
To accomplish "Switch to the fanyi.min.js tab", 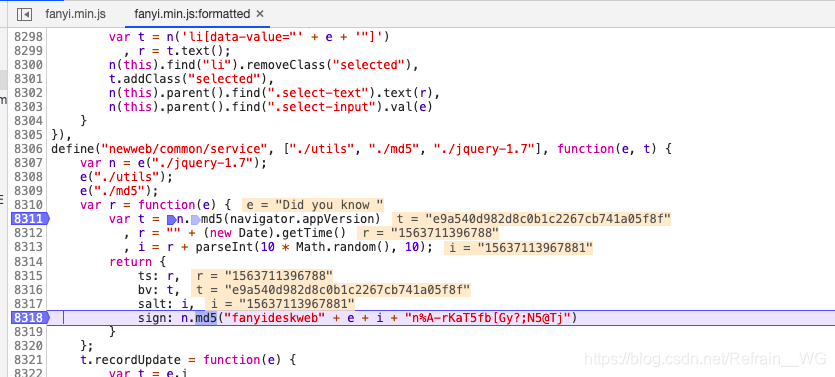I will [x=75, y=14].
